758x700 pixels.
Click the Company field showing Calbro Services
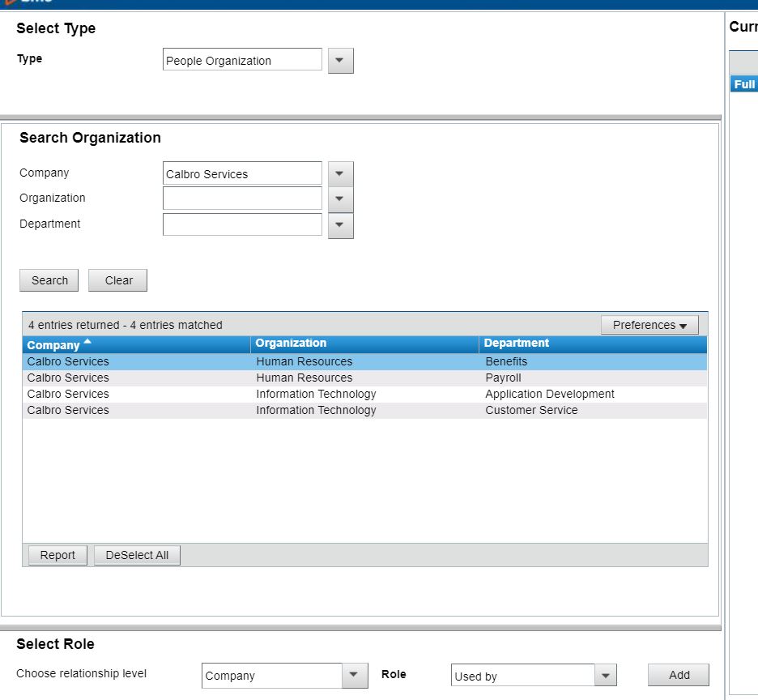[242, 173]
